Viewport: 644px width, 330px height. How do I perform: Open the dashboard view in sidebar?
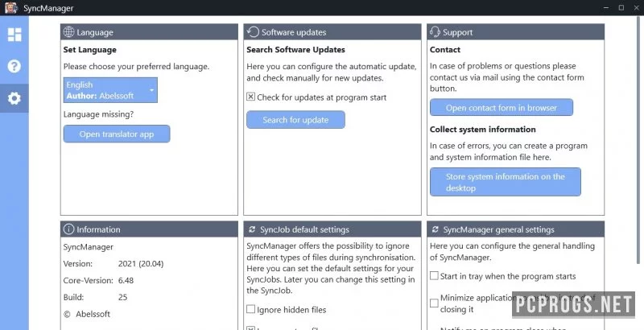point(14,35)
